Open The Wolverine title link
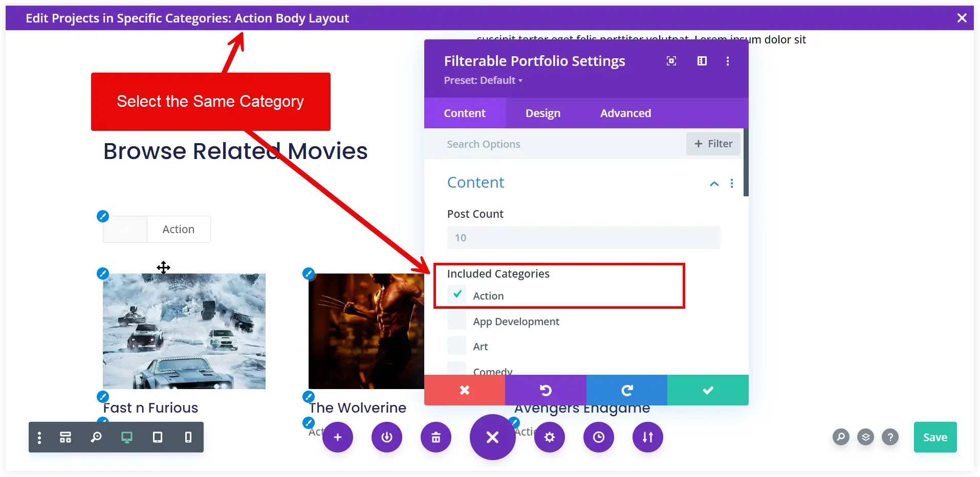980x477 pixels. [x=358, y=408]
